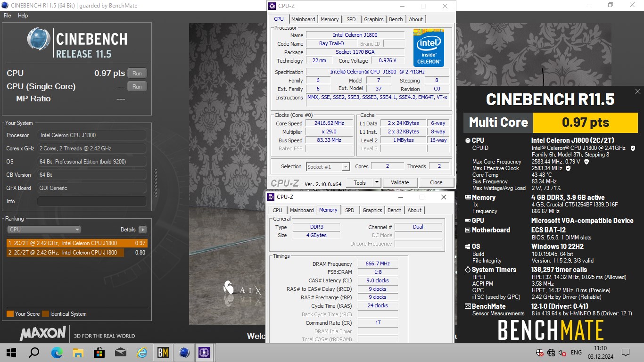Viewport: 644px width, 362px height.
Task: Open Mainboard tab in lower CPU-Z window
Action: tap(302, 210)
